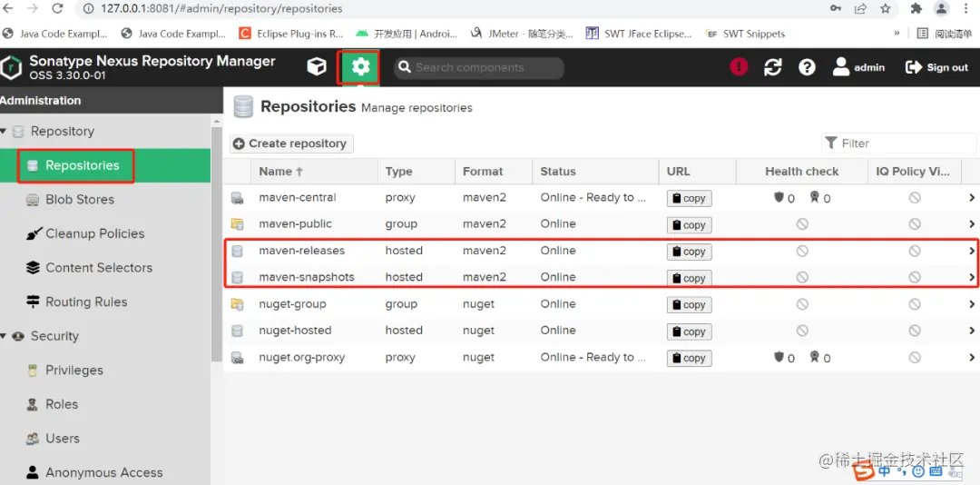
Task: Open the maven-snapshots row arrow
Action: click(x=972, y=277)
